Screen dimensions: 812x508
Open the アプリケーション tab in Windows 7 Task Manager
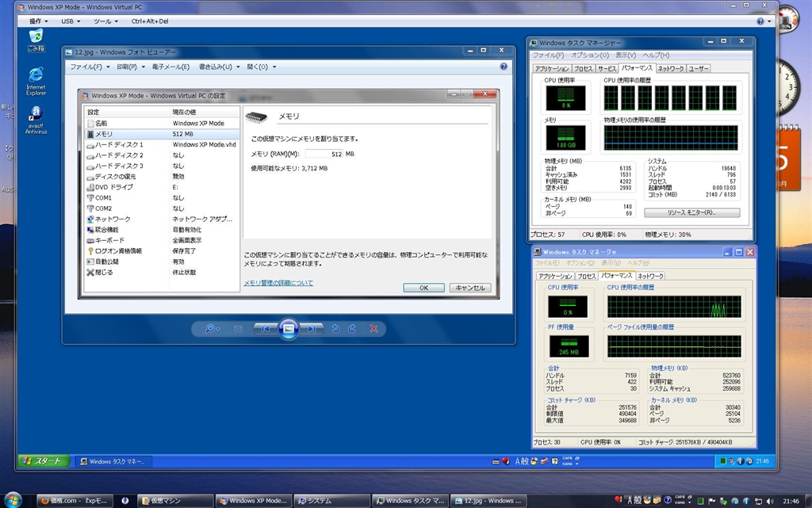click(x=552, y=69)
